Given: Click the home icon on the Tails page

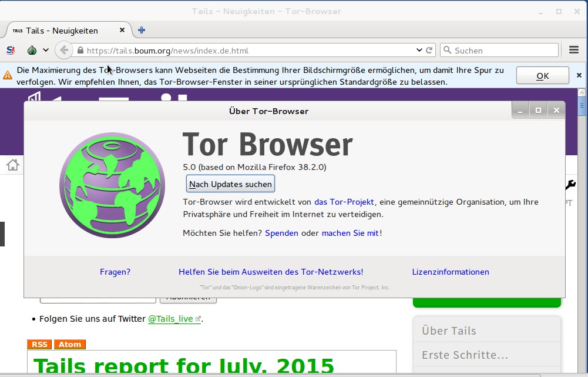Looking at the screenshot, I should [13, 165].
